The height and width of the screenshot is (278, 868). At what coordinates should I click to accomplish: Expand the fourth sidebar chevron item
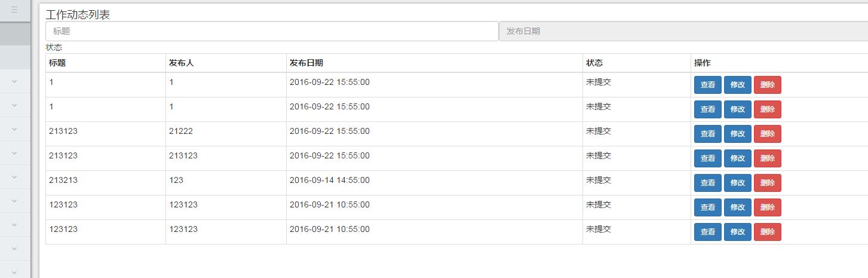tap(14, 152)
